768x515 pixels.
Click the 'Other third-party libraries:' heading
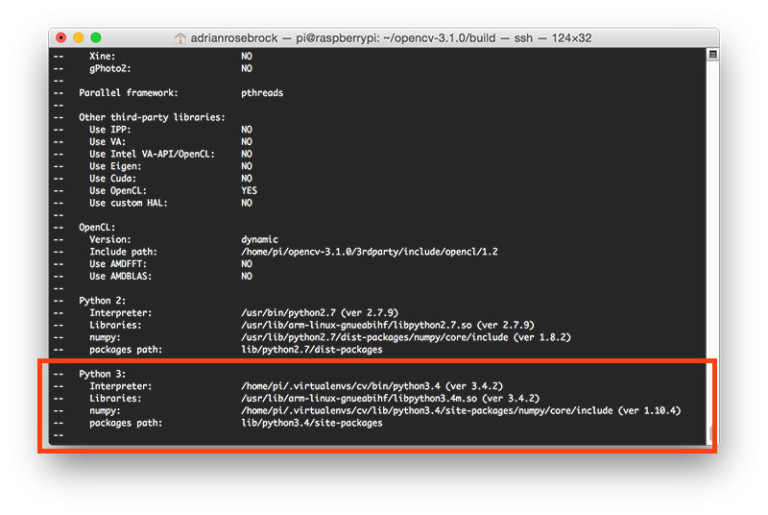click(152, 117)
